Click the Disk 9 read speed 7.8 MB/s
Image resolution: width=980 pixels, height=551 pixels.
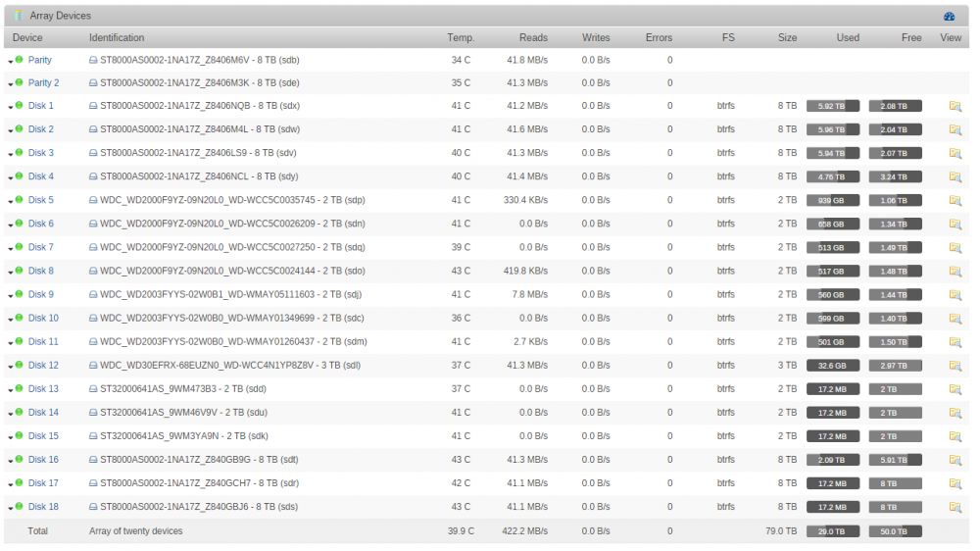pyautogui.click(x=530, y=294)
